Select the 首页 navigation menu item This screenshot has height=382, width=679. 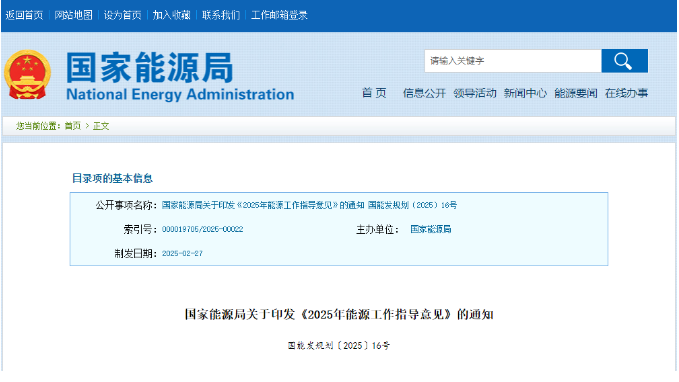click(374, 93)
